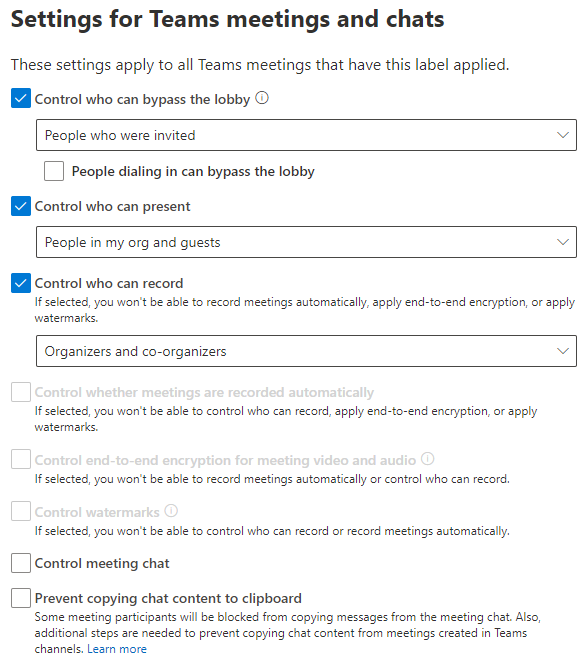Open Organizers and co-organizers dropdown

tap(306, 351)
